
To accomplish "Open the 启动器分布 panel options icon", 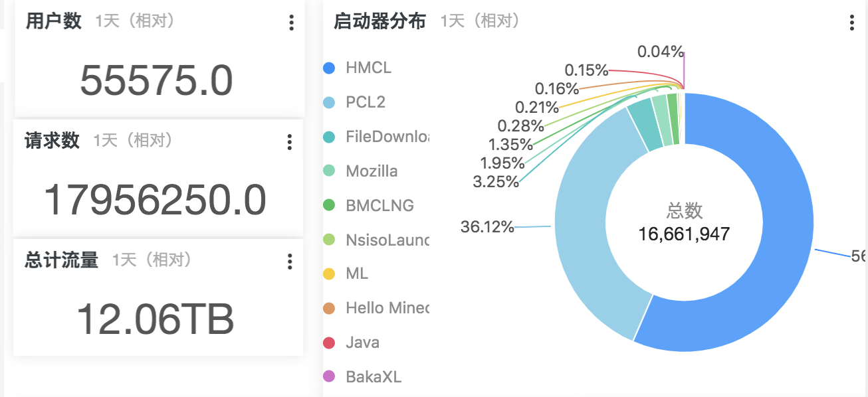I will pyautogui.click(x=851, y=23).
